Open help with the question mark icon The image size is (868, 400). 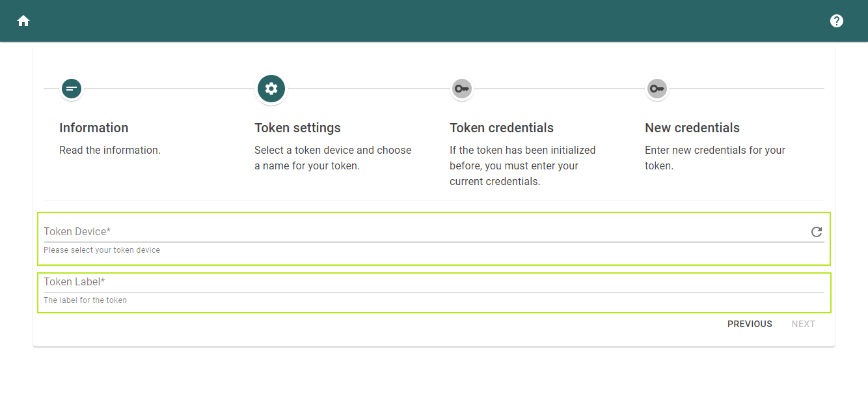tap(837, 21)
